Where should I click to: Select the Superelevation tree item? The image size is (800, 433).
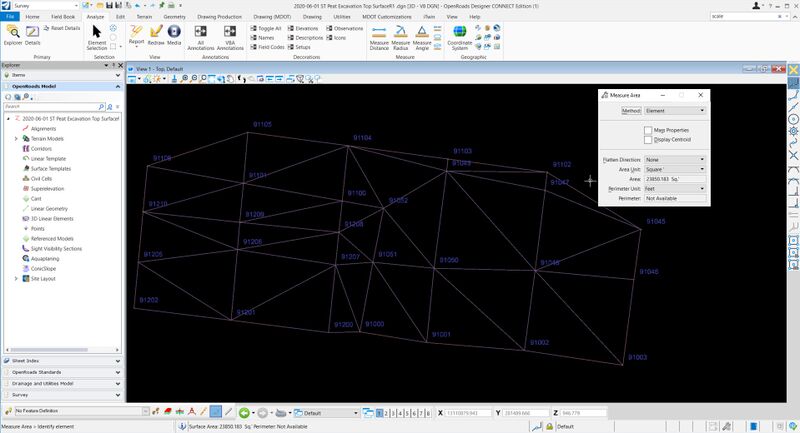47,189
